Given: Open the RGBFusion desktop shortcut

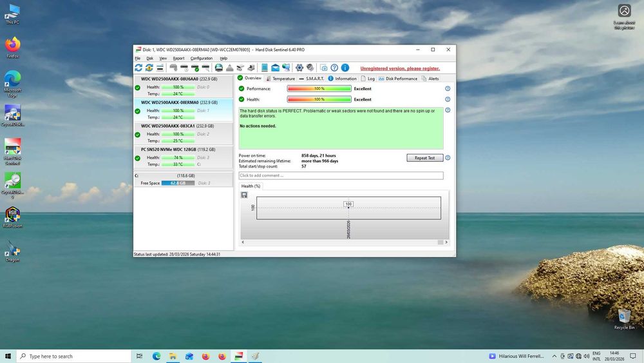Looking at the screenshot, I should pyautogui.click(x=13, y=217).
